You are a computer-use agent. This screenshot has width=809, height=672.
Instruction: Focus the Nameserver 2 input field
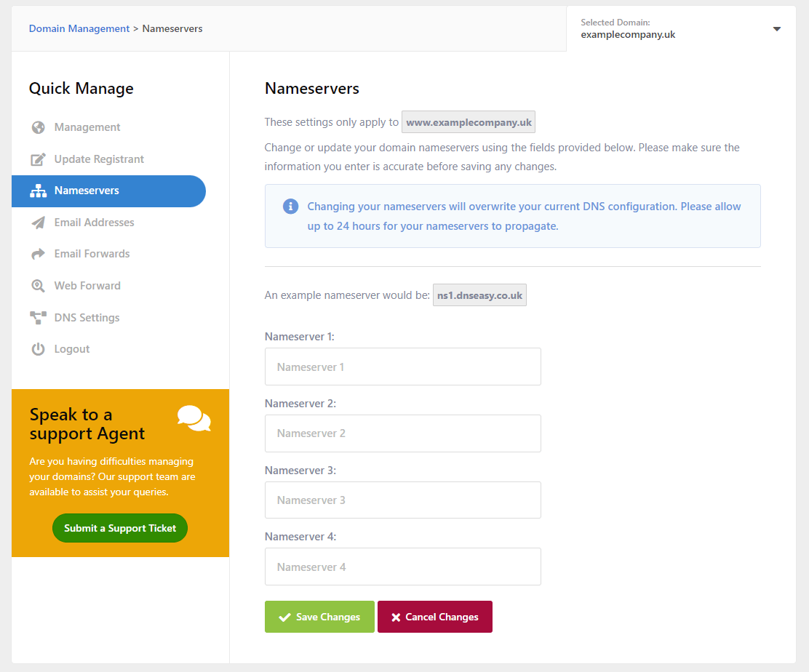point(403,433)
